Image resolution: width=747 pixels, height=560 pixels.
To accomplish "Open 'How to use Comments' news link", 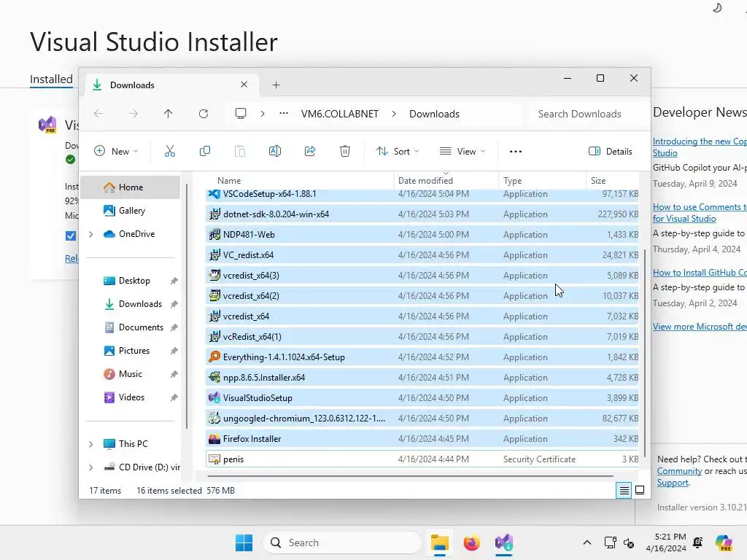I will pyautogui.click(x=700, y=212).
